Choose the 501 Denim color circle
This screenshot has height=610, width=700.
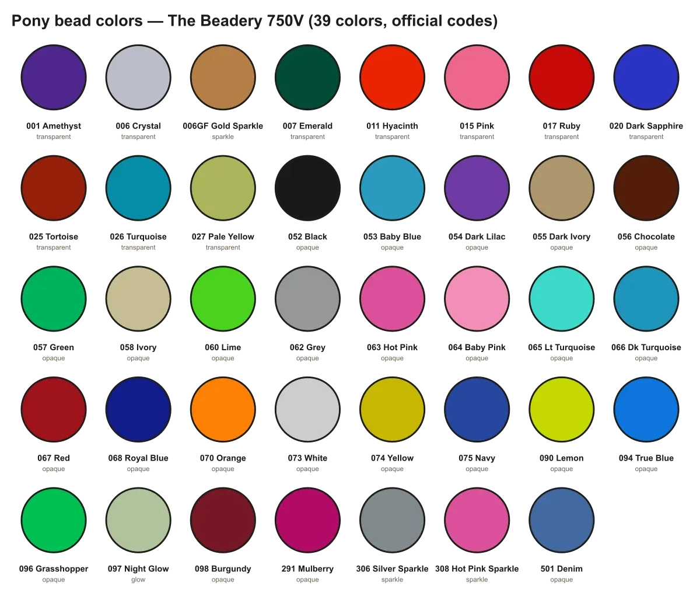pos(562,521)
